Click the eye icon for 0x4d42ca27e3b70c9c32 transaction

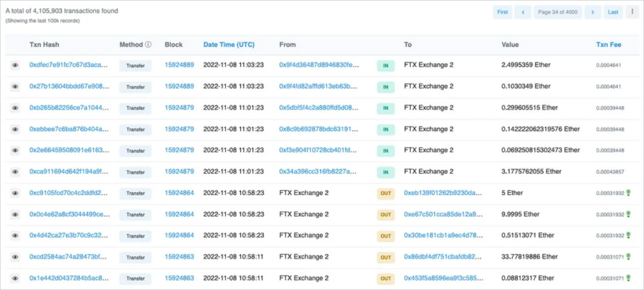(x=15, y=236)
